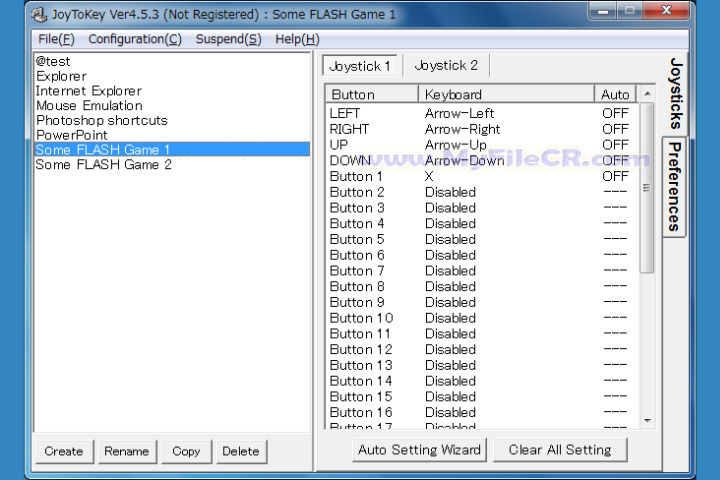Click scrollbar up arrow in button list
Viewport: 720px width, 480px height.
647,94
